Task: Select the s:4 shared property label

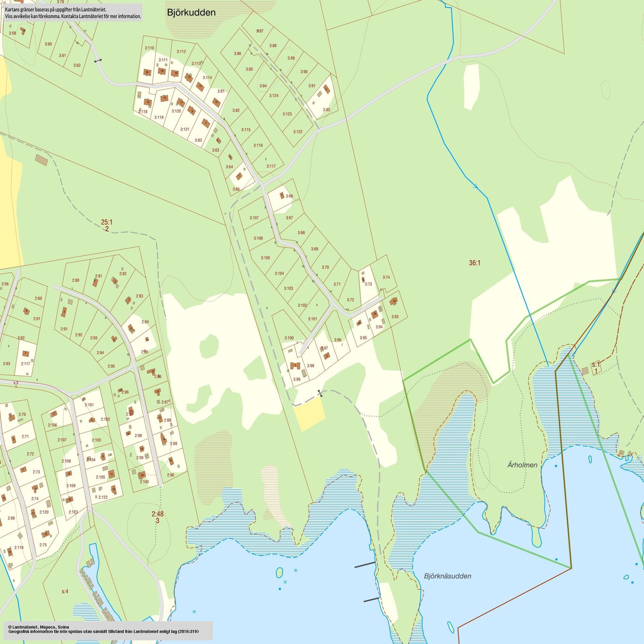Action: coord(65,592)
